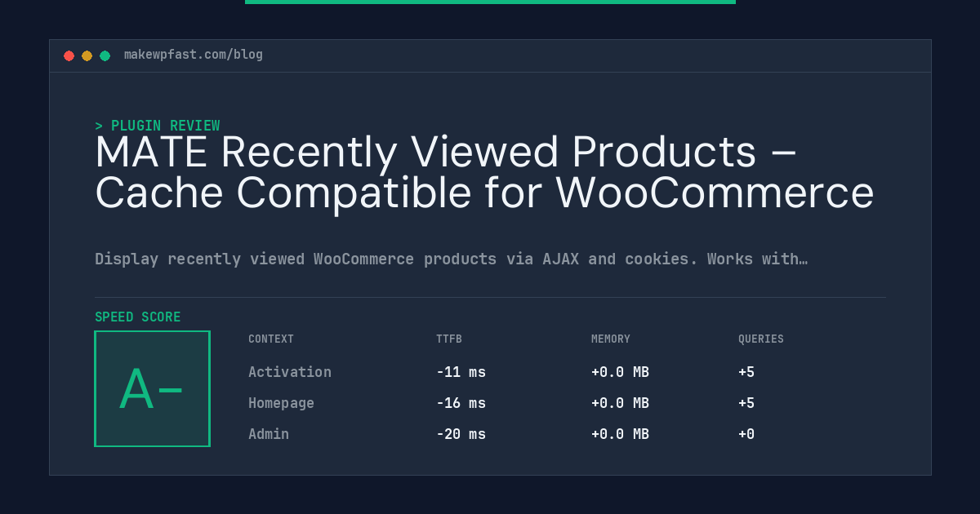Select the '> PLUGIN REVIEW' label
This screenshot has width=980, height=514.
157,126
